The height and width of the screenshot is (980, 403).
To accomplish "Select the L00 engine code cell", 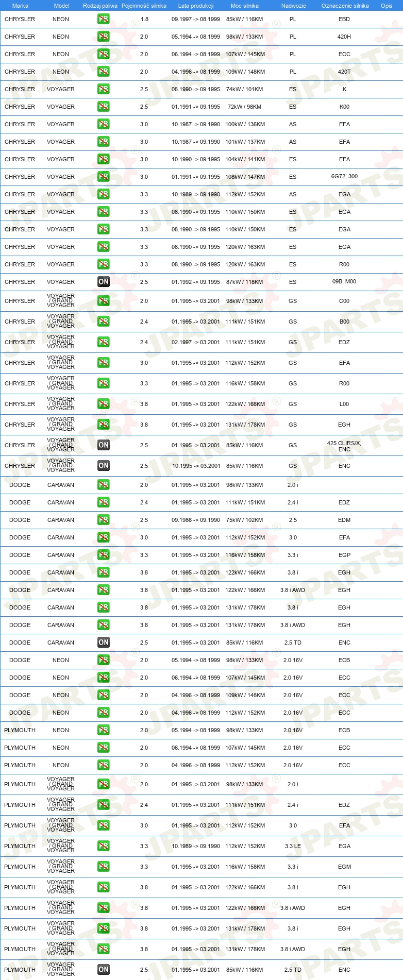I will (x=344, y=404).
